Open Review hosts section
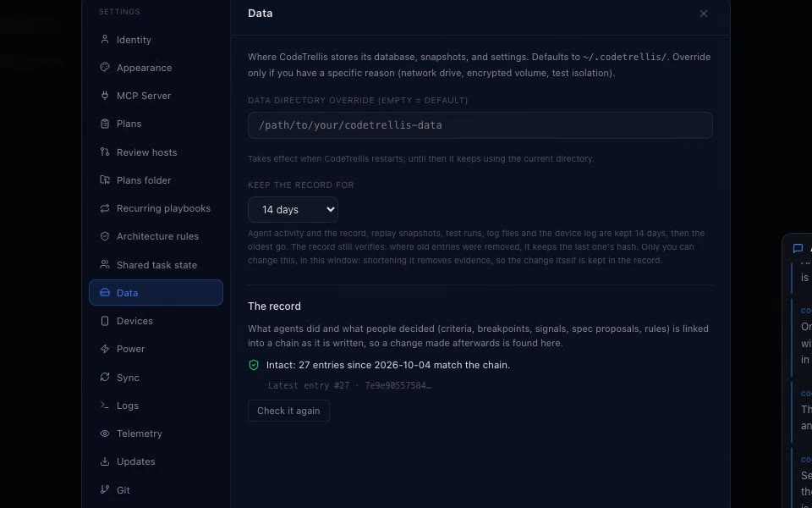This screenshot has height=508, width=812. 156,152
